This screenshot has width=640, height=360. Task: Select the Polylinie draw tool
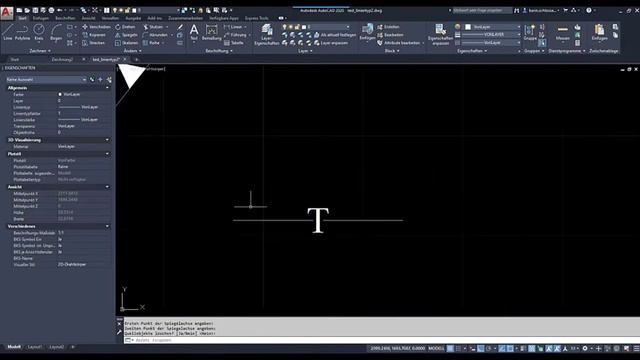22,32
